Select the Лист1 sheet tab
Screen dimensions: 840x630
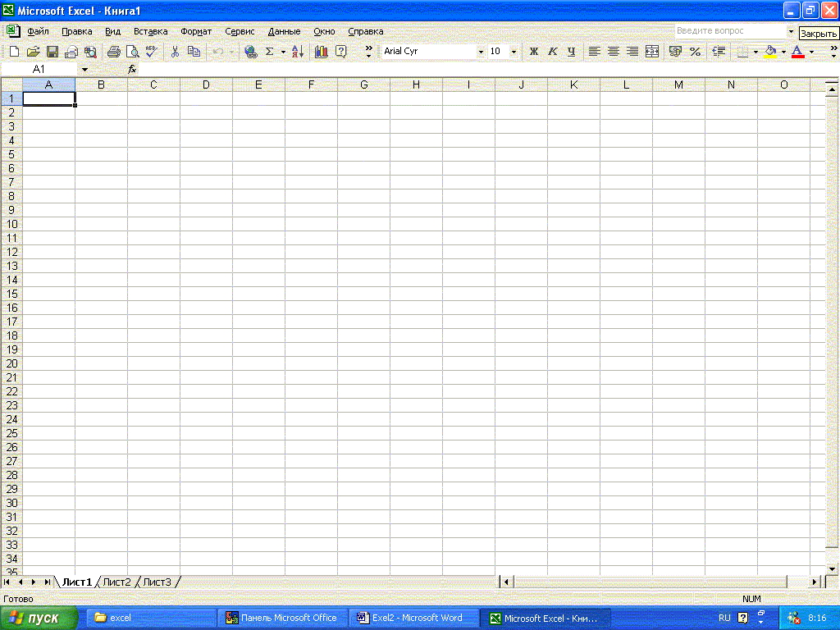76,582
